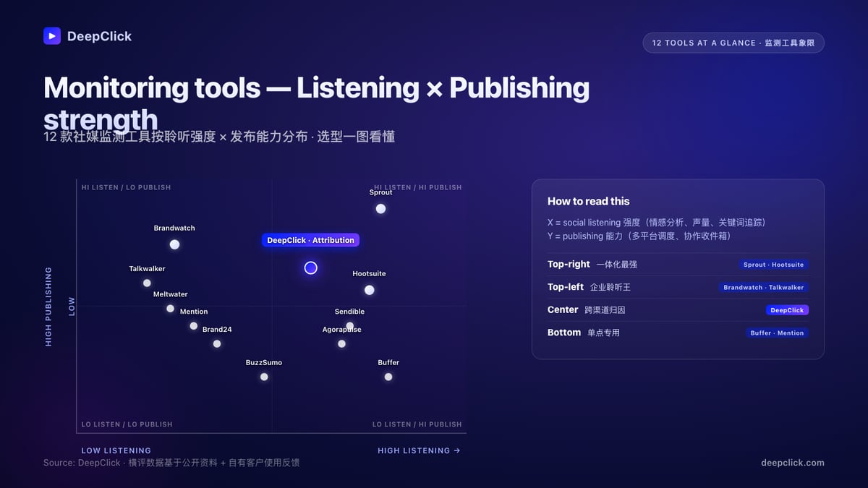This screenshot has height=488, width=868.
Task: Click the LO LISTEN / LO PUBLISH quadrant label
Action: click(x=127, y=424)
